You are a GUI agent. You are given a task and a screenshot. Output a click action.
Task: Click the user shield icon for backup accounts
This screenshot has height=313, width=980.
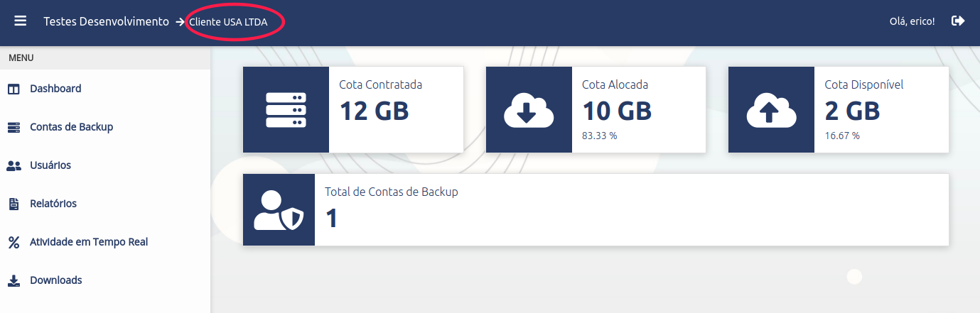279,211
